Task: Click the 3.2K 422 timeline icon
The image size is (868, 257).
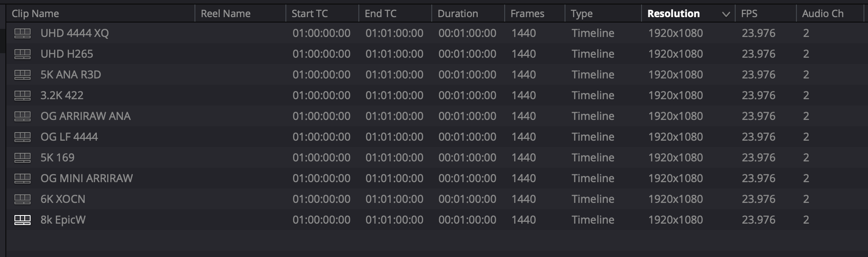Action: [x=23, y=96]
